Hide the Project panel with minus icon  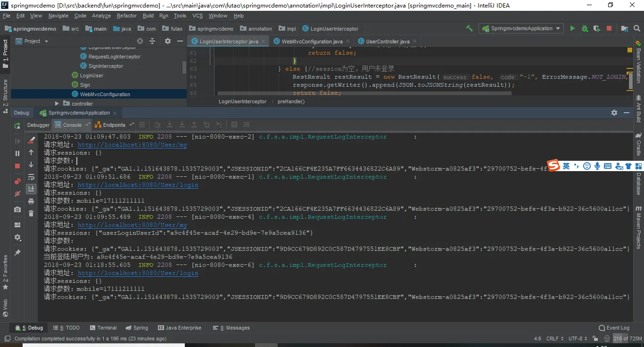[x=180, y=41]
